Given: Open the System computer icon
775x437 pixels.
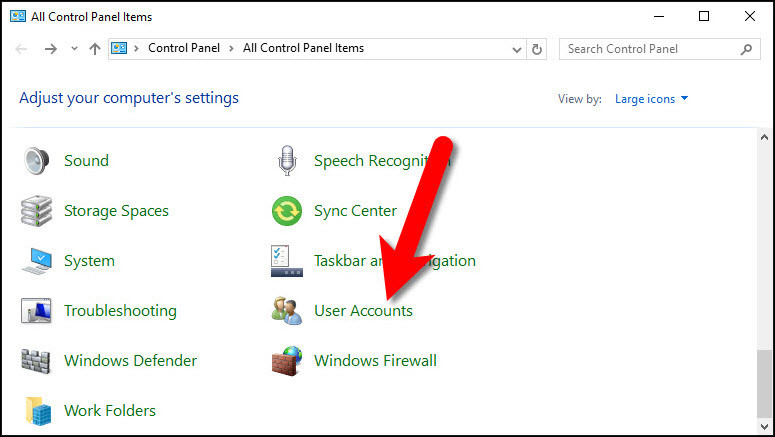Looking at the screenshot, I should 38,261.
